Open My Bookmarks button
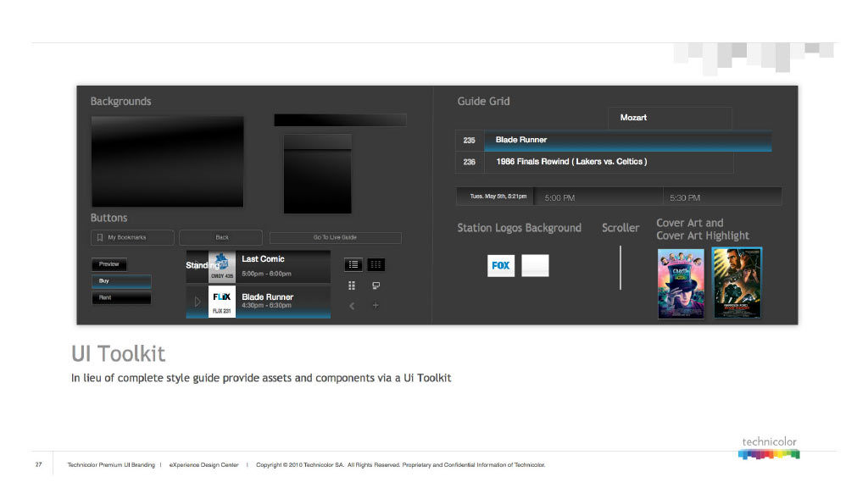The width and height of the screenshot is (868, 488). pyautogui.click(x=132, y=237)
